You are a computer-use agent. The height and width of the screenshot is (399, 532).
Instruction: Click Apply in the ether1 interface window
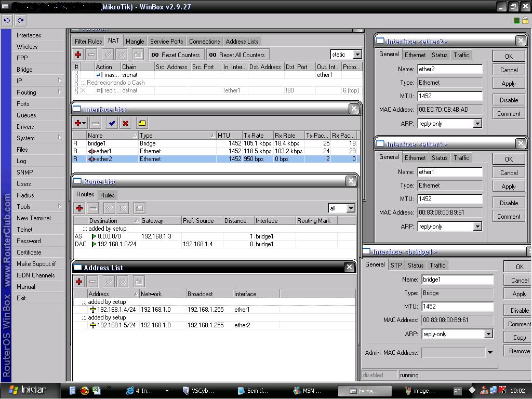[x=509, y=187]
